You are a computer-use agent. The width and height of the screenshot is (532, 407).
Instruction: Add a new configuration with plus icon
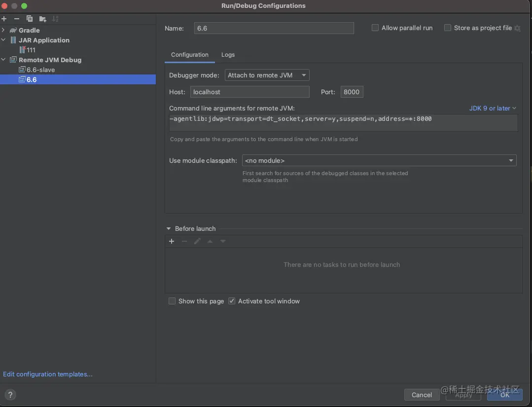pyautogui.click(x=4, y=19)
